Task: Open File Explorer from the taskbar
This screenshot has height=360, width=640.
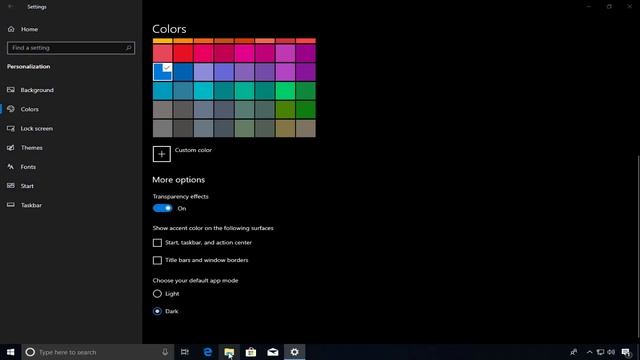Action: coord(229,352)
